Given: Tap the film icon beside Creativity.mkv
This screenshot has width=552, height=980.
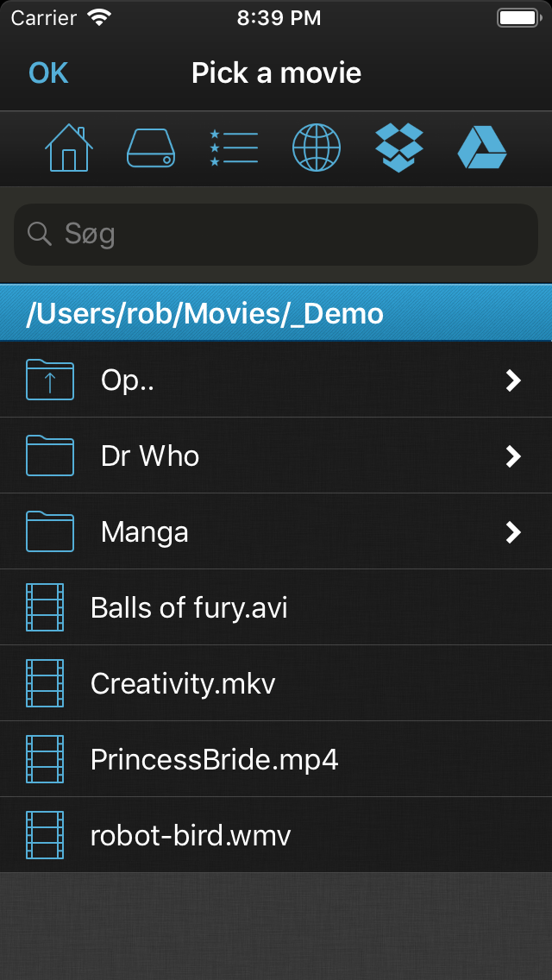Looking at the screenshot, I should click(45, 684).
